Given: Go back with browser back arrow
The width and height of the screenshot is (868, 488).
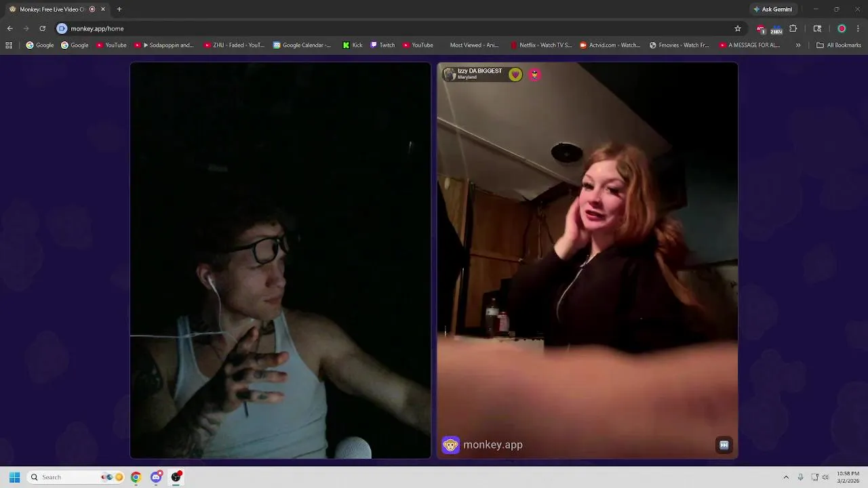Looking at the screenshot, I should (9, 28).
